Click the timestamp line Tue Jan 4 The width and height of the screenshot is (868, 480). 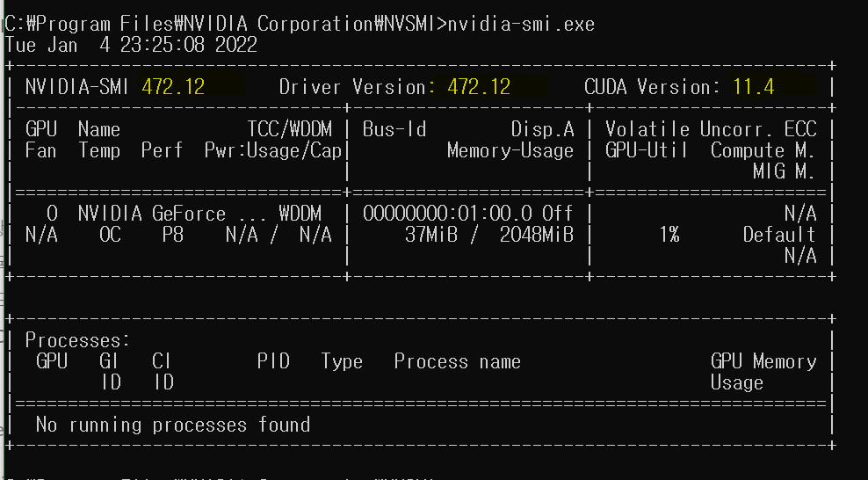tap(131, 45)
